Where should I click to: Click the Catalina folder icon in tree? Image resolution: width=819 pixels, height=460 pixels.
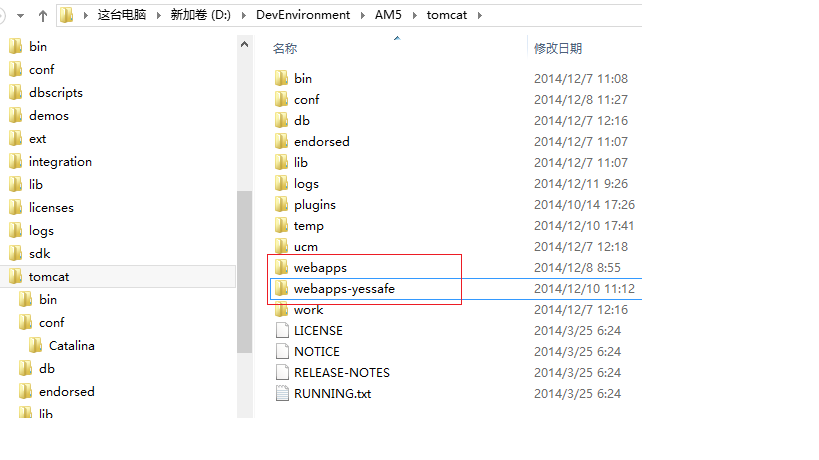tap(36, 345)
